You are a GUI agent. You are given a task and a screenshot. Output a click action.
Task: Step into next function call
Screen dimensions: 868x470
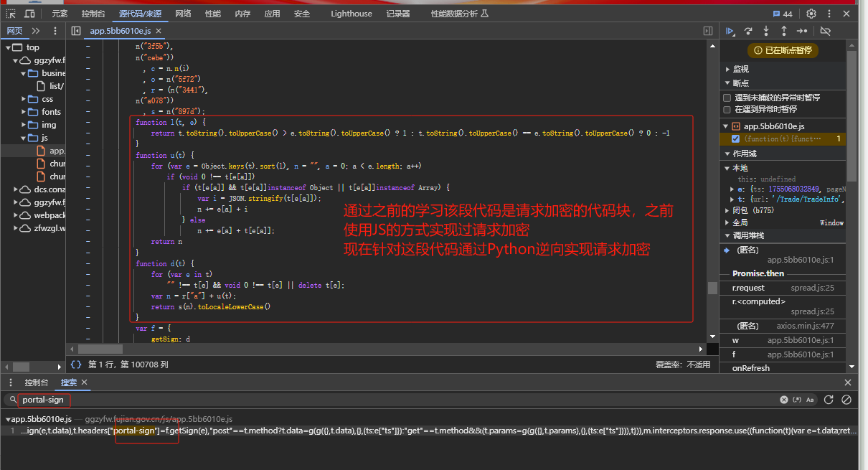pos(766,31)
